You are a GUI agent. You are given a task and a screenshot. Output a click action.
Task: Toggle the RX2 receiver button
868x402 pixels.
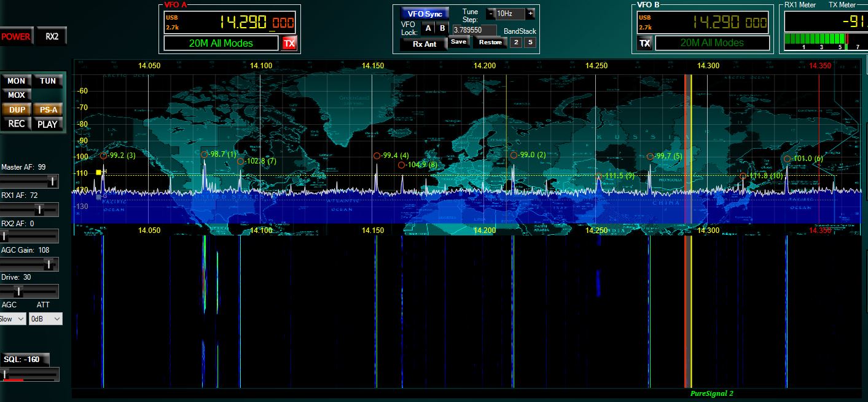(x=52, y=36)
